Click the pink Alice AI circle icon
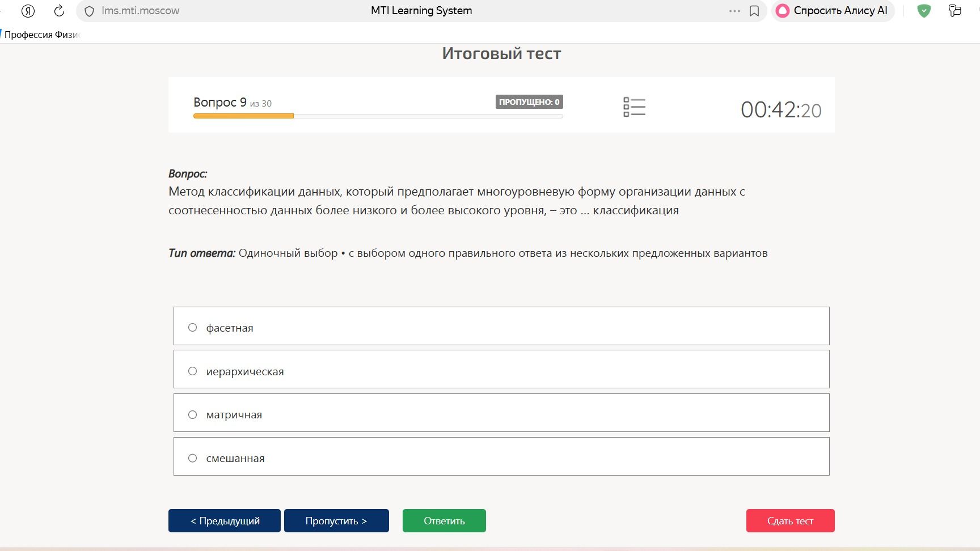980x551 pixels. 783,11
